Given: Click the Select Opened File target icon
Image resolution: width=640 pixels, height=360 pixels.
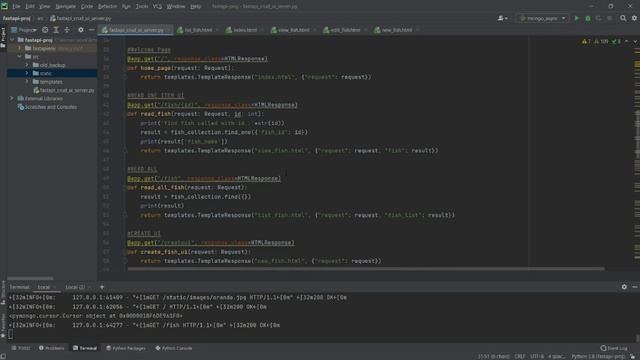Looking at the screenshot, I should click(x=45, y=30).
